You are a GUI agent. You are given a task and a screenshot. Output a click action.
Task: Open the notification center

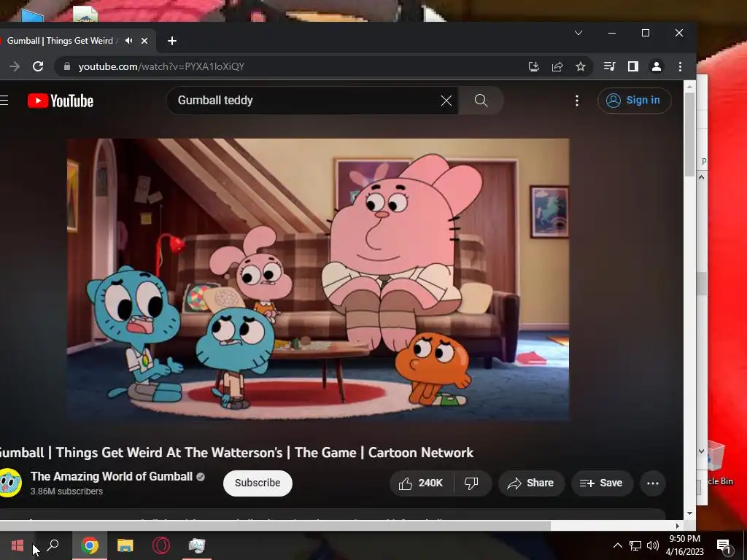tap(724, 545)
